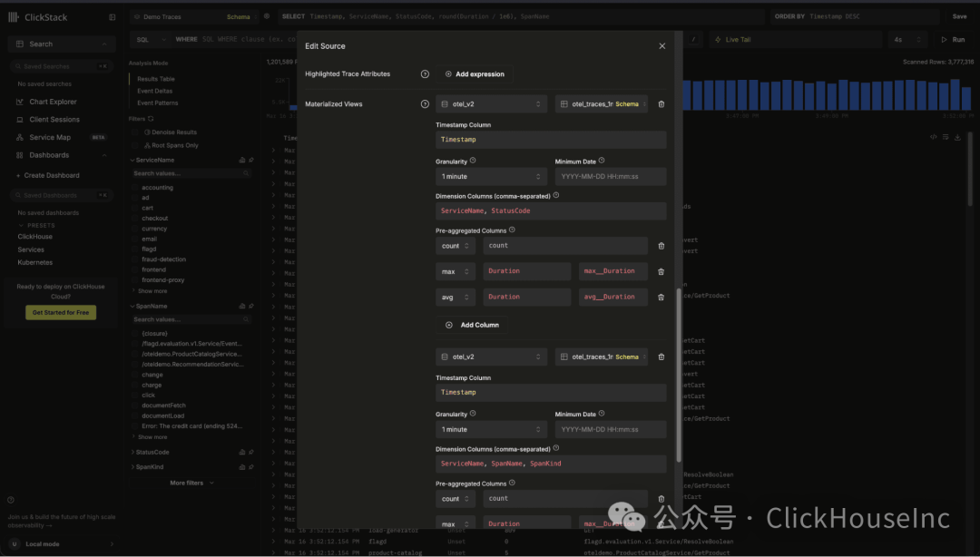Open the help icon near Local mode
This screenshot has width=980, height=557.
11,500
